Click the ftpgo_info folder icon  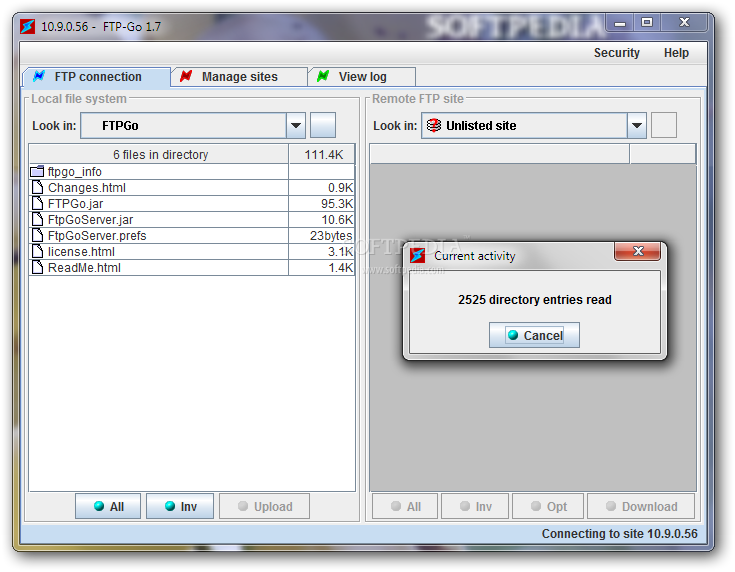click(37, 172)
